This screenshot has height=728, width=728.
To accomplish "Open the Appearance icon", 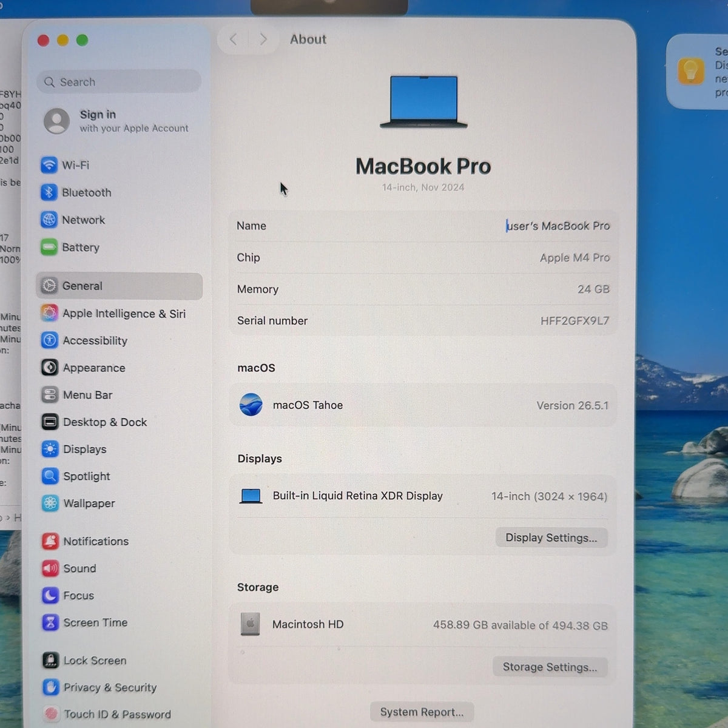I will click(50, 368).
